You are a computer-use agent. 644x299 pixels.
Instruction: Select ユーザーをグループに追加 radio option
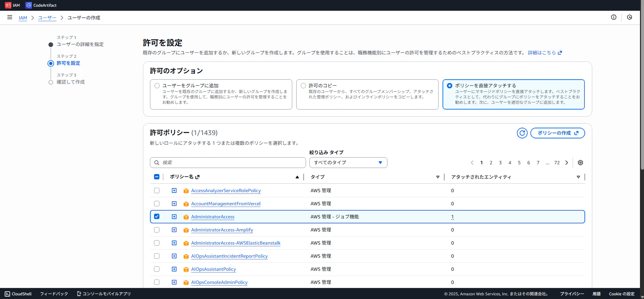click(x=157, y=86)
